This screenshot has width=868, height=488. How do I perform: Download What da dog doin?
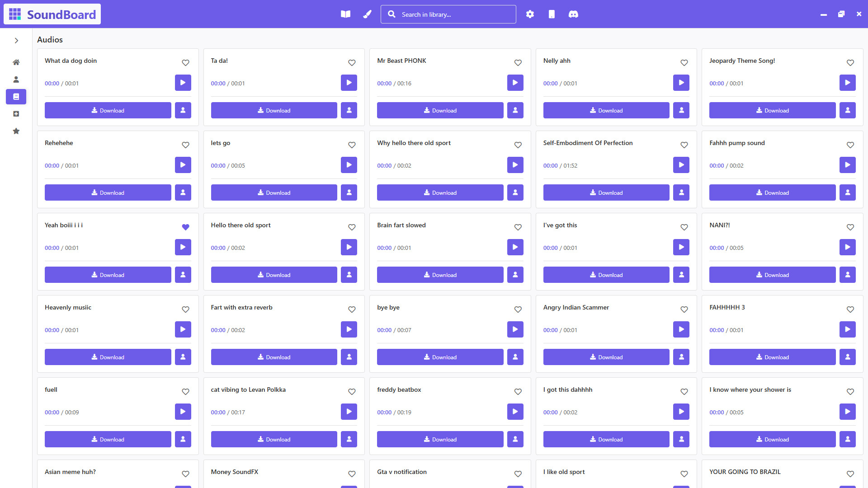(x=108, y=110)
